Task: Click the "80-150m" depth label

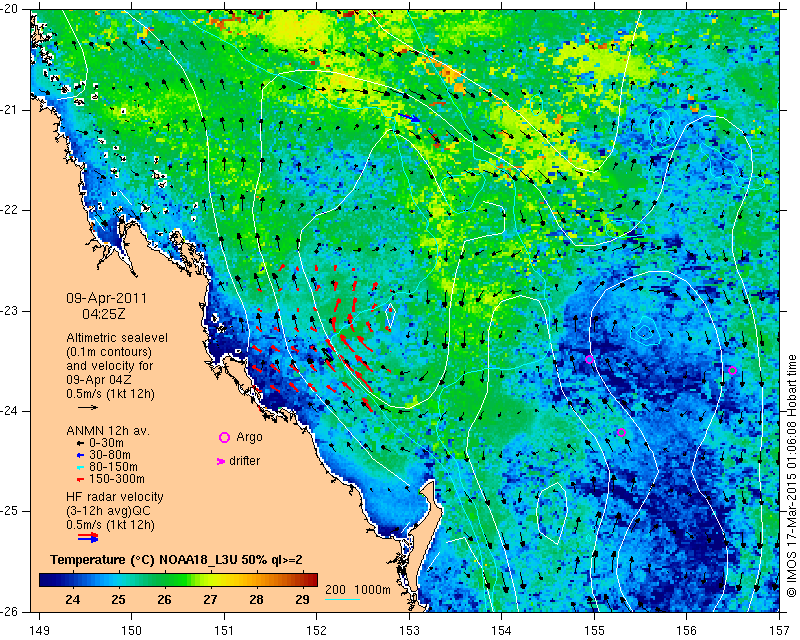Action: pos(113,467)
